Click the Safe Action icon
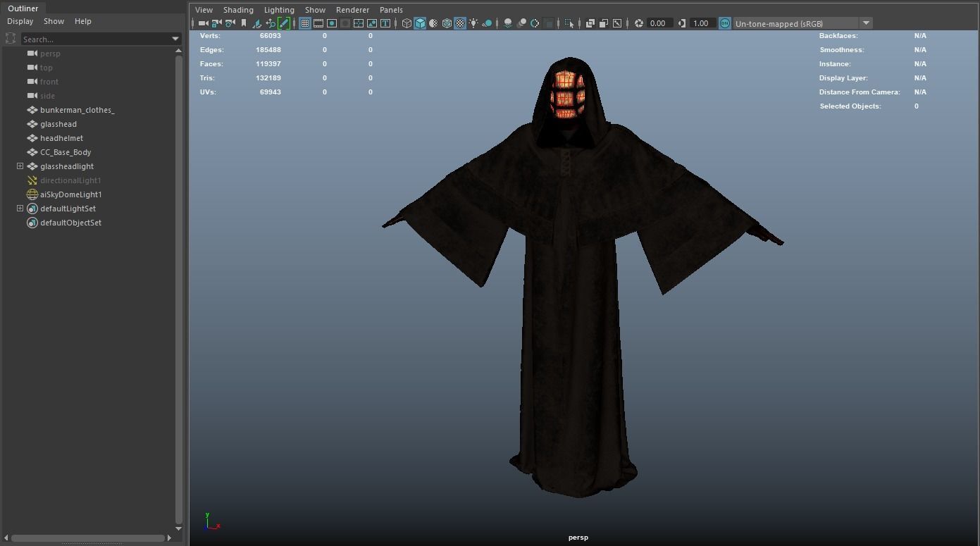The height and width of the screenshot is (546, 980). click(371, 23)
